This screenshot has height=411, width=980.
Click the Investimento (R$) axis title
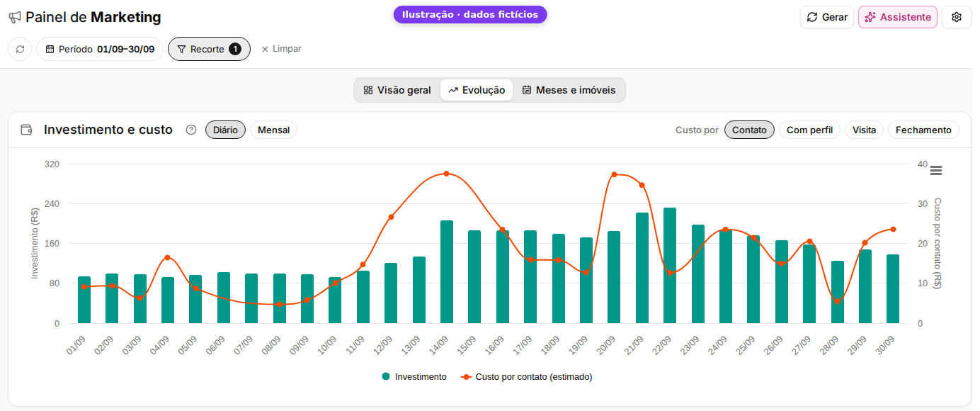[x=35, y=243]
